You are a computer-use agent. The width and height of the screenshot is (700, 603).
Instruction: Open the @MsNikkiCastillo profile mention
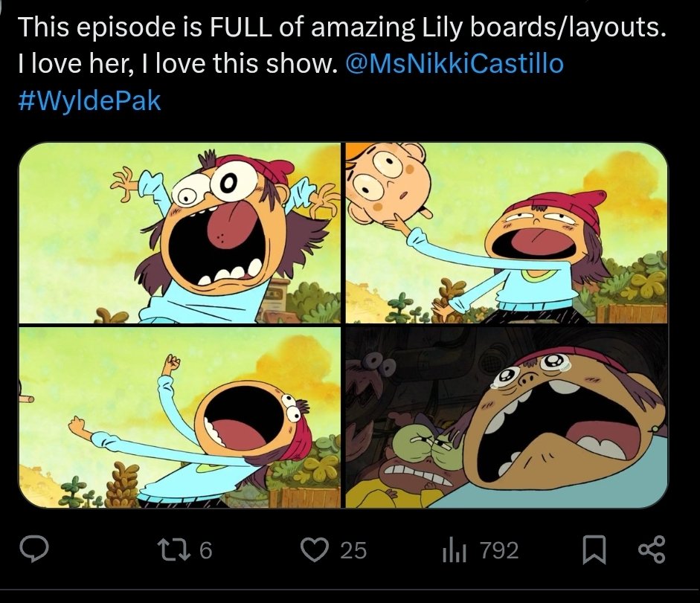(x=455, y=63)
